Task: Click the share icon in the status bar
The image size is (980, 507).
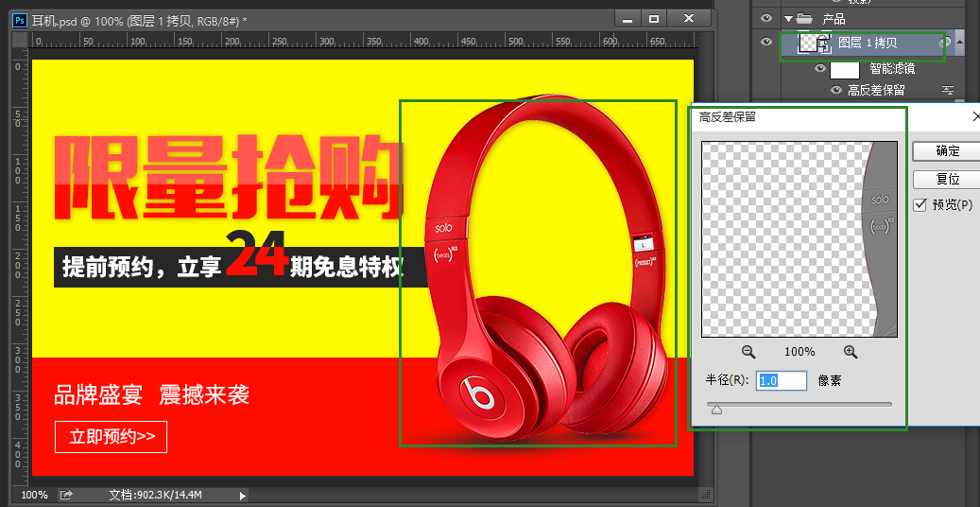Action: 65,495
